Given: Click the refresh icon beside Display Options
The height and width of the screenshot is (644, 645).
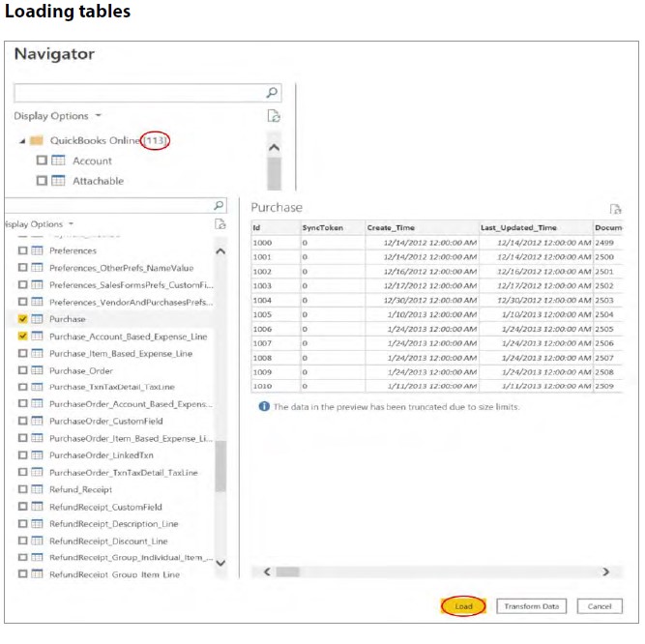Looking at the screenshot, I should 273,116.
